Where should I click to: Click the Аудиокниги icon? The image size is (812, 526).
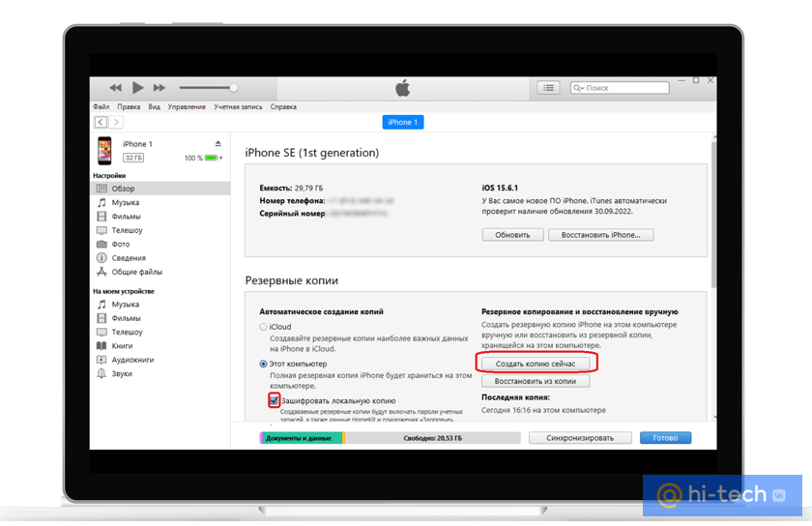[x=102, y=360]
